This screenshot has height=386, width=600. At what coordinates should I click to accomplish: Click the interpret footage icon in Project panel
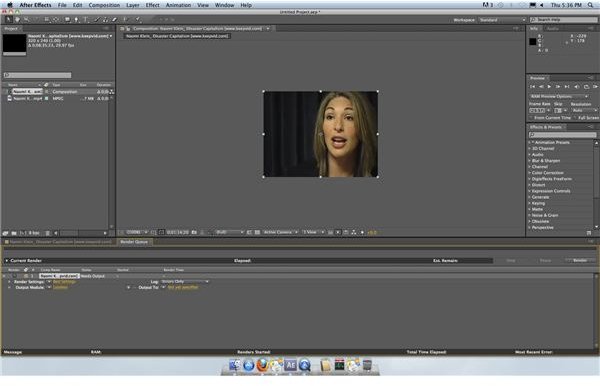pos(5,233)
